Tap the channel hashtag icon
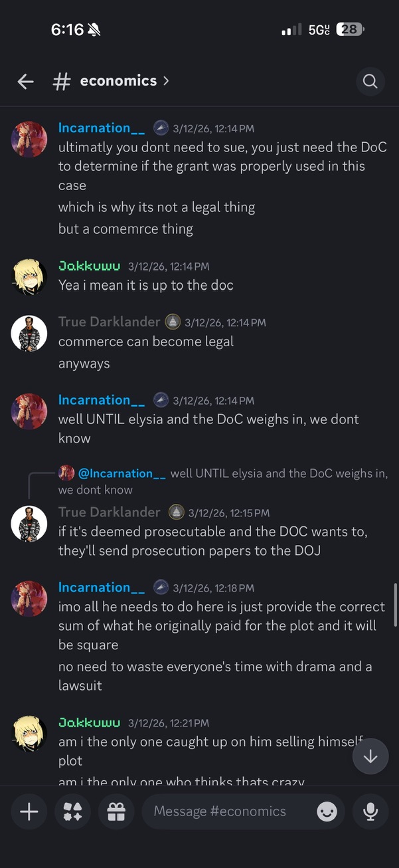Image resolution: width=399 pixels, height=868 pixels. pos(60,81)
